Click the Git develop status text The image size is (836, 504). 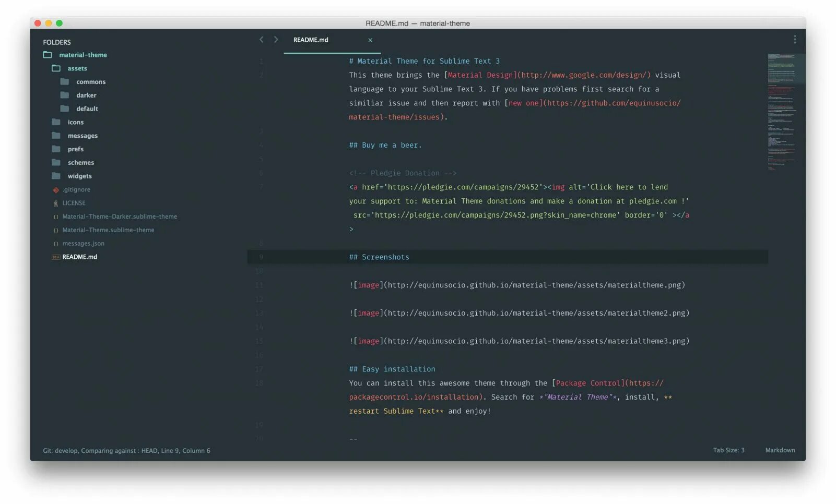[126, 451]
